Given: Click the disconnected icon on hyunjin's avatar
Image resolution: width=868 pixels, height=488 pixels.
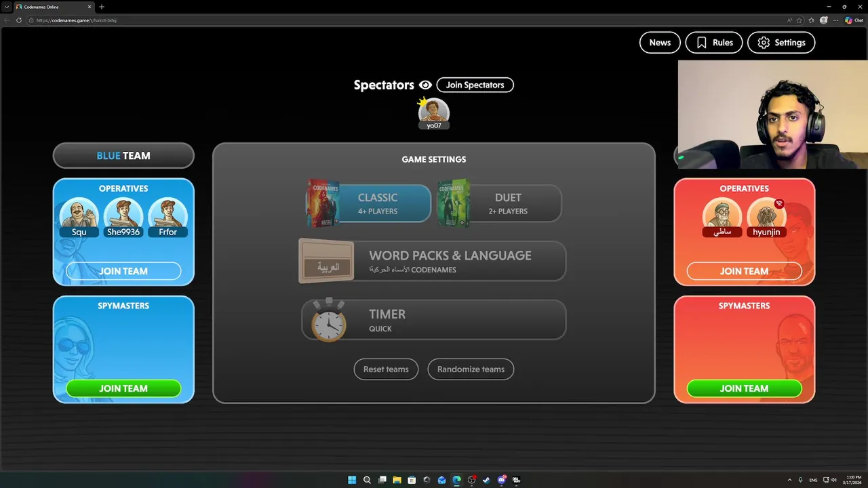Looking at the screenshot, I should 779,203.
